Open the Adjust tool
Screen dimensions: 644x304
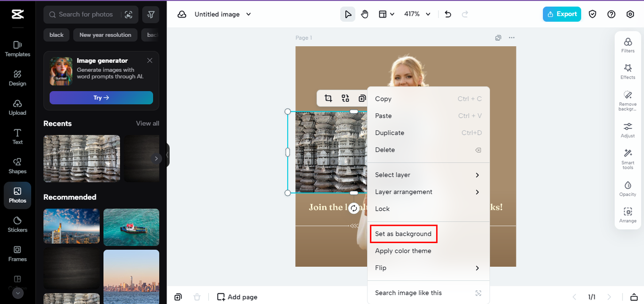point(628,130)
